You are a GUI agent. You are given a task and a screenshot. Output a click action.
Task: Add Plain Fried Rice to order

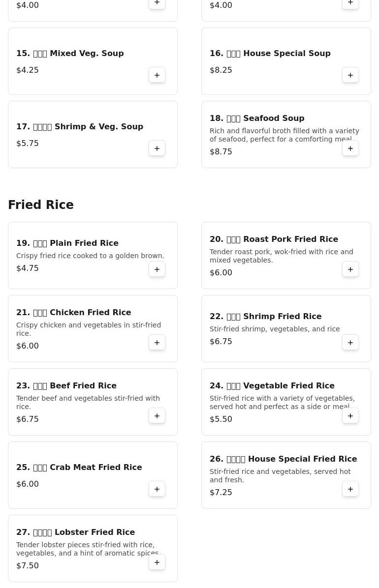(x=157, y=269)
